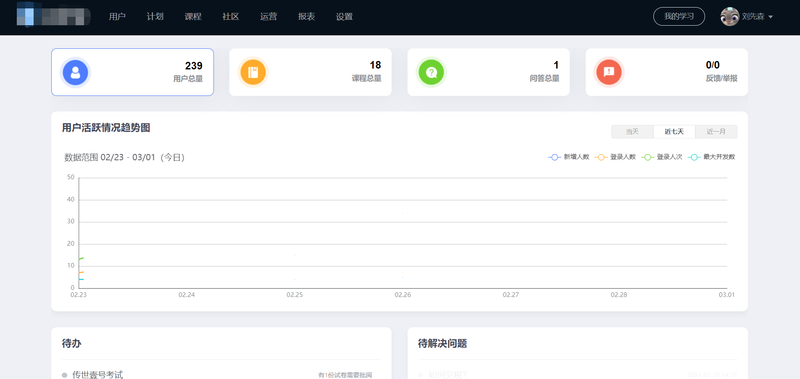Toggle the 新增人数 legend series
800x379 pixels.
(x=569, y=157)
